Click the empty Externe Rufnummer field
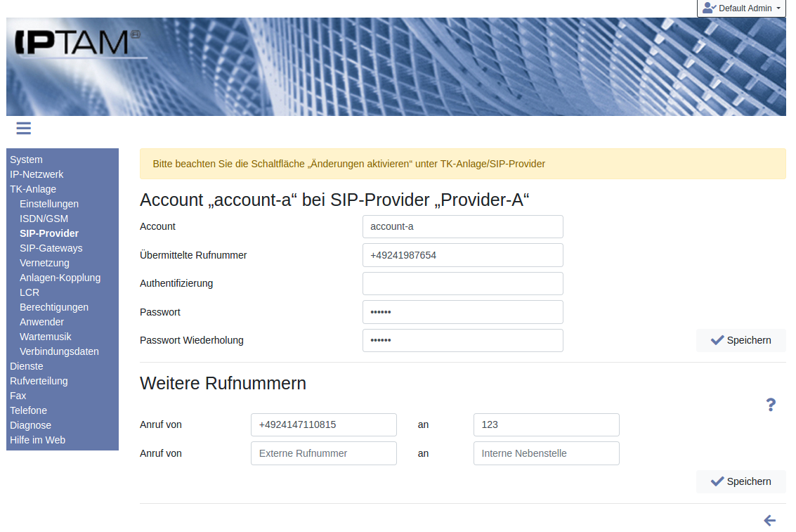The image size is (796, 532). click(323, 453)
